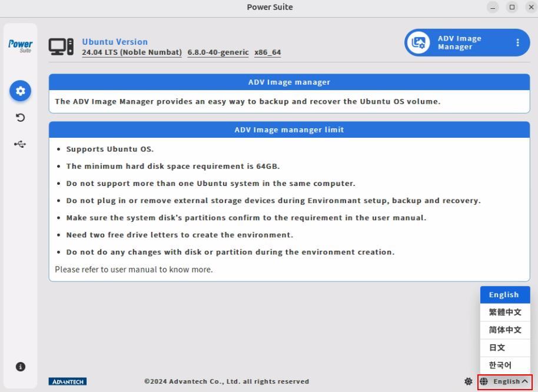Click the 'changes with disk or partition' bullet
The width and height of the screenshot is (538, 392).
[x=230, y=252]
